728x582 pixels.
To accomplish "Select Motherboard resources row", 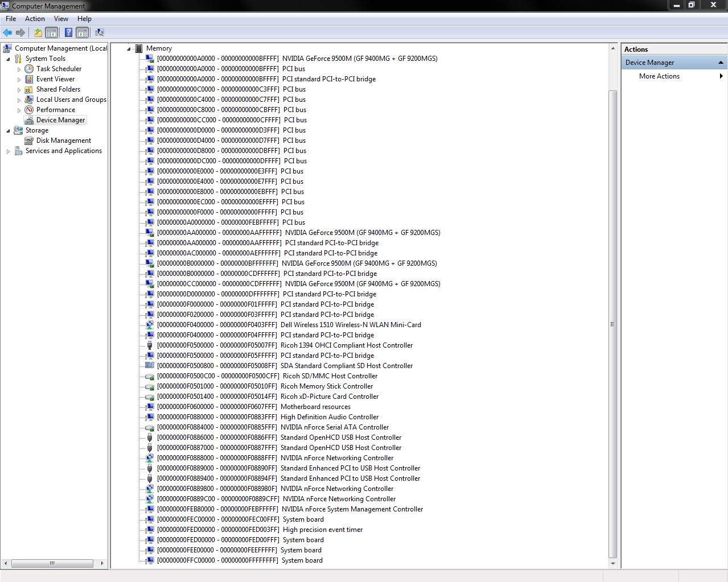I will click(x=253, y=407).
